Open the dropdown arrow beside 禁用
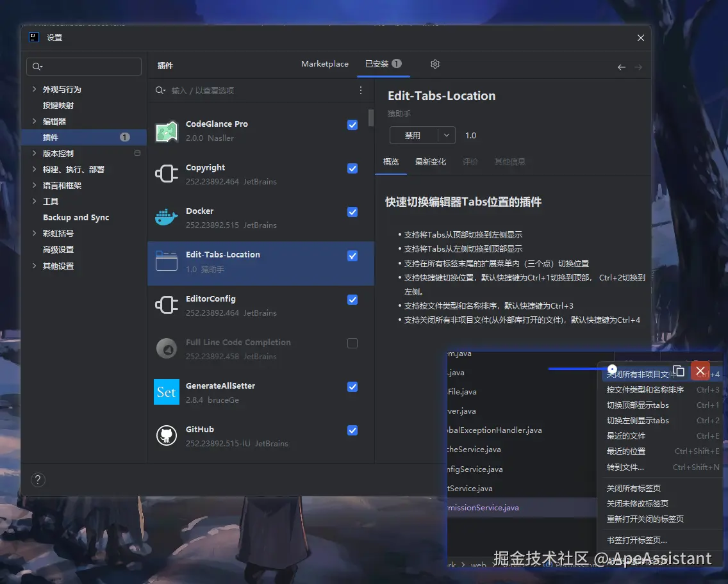This screenshot has width=728, height=584. (x=446, y=136)
